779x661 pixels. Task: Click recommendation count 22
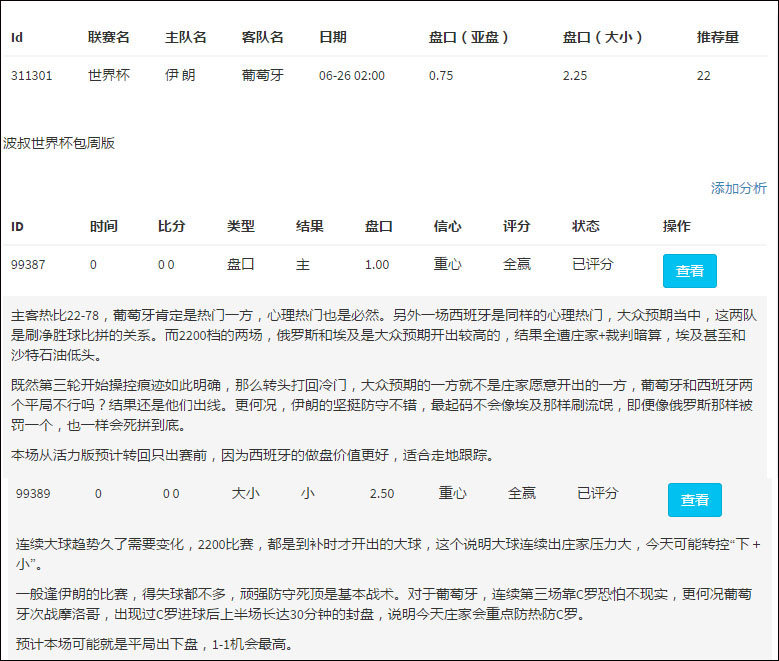coord(703,76)
